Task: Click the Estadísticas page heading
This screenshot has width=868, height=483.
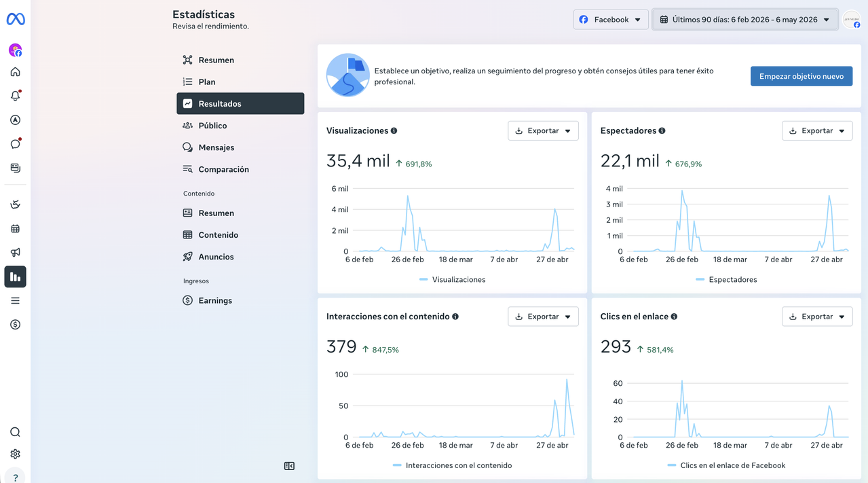Action: (x=204, y=14)
